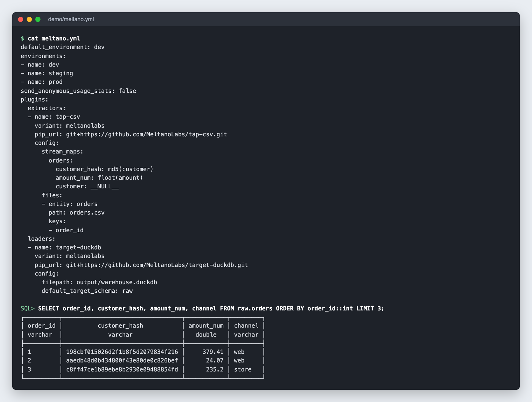532x402 pixels.
Task: Click the yellow minimize window button
Action: pos(29,19)
